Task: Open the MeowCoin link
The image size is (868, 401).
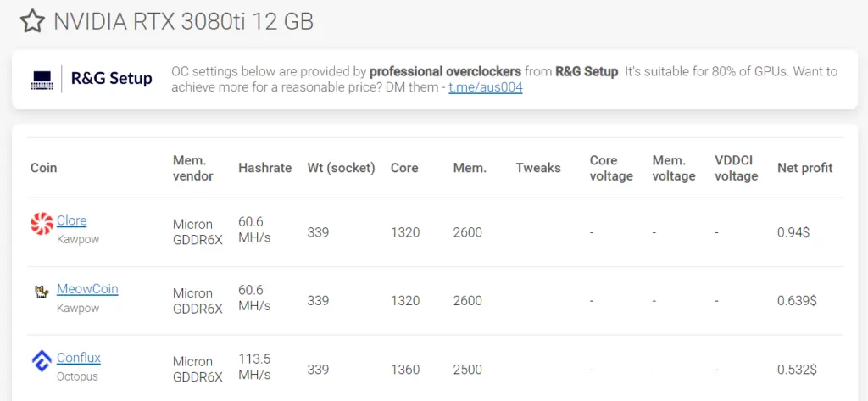Action: (x=87, y=289)
